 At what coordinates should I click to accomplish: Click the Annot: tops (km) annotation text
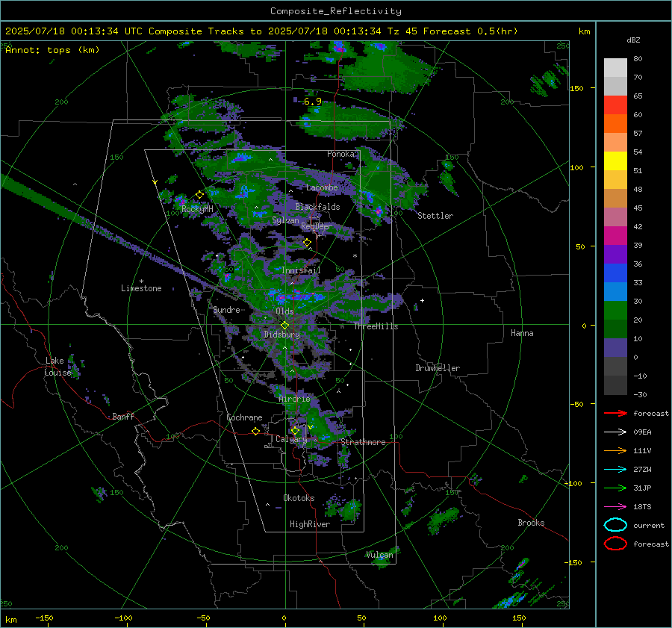[52, 50]
